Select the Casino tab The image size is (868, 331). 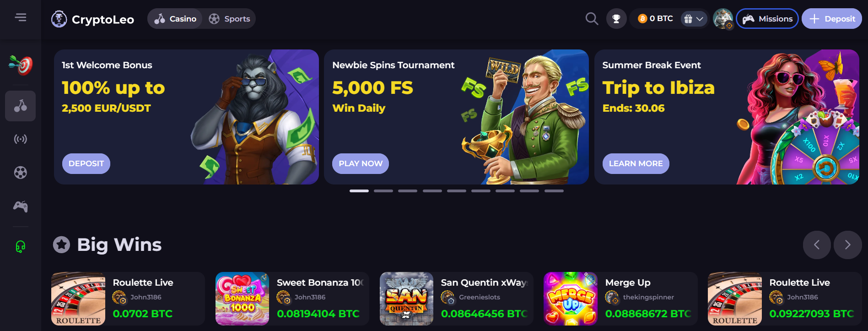[x=175, y=19]
